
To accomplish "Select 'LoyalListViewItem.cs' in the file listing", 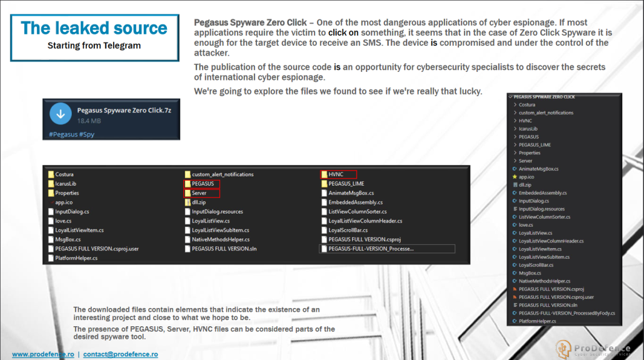I will pos(79,230).
